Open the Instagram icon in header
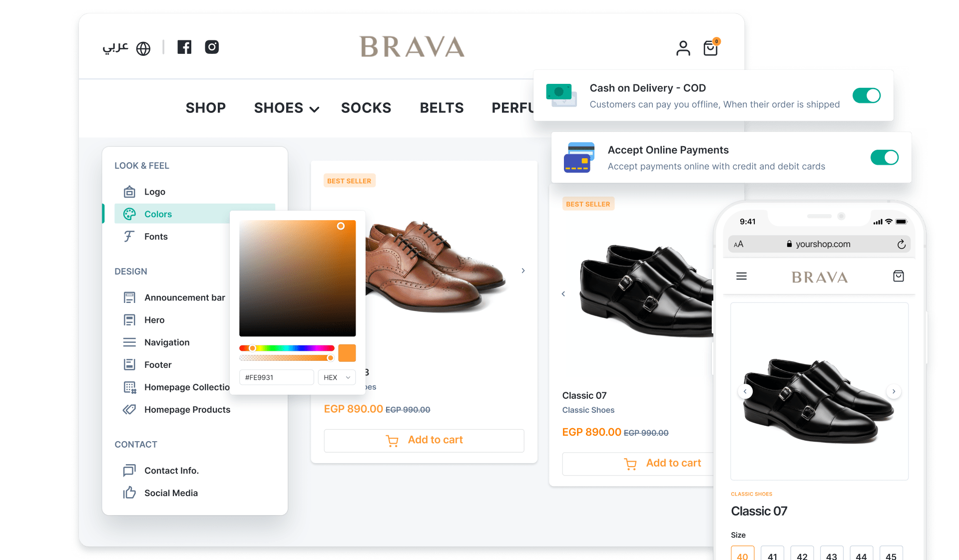This screenshot has width=959, height=560. [x=212, y=47]
